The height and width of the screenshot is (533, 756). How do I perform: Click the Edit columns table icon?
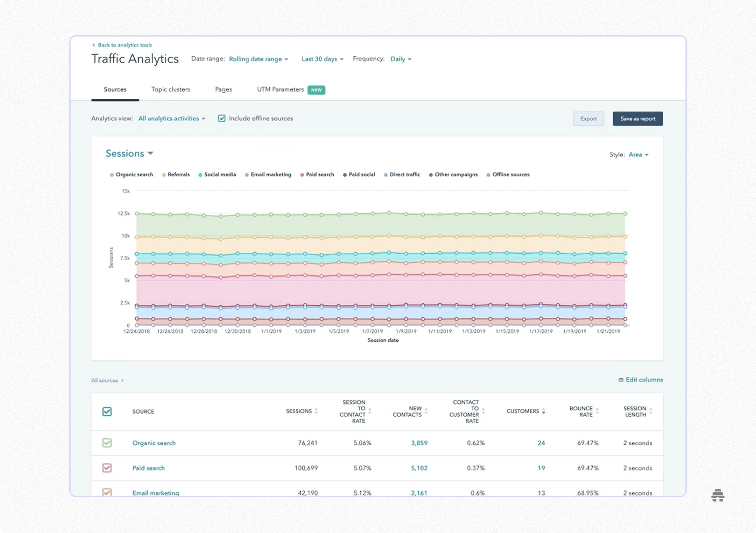[x=621, y=380]
